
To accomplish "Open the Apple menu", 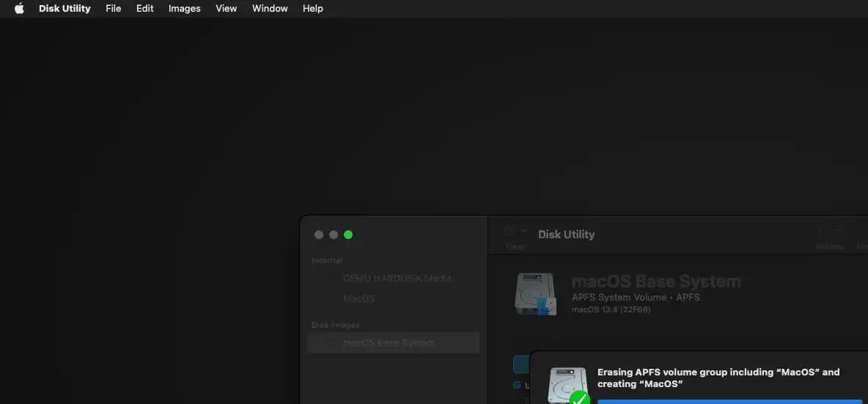I will 19,8.
